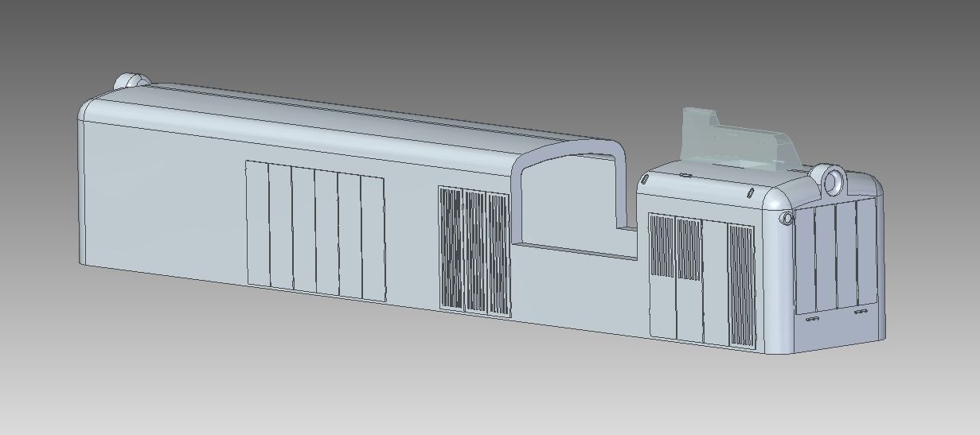
Task: Click the leftmost panel of the front end doors
Action: coord(806,261)
